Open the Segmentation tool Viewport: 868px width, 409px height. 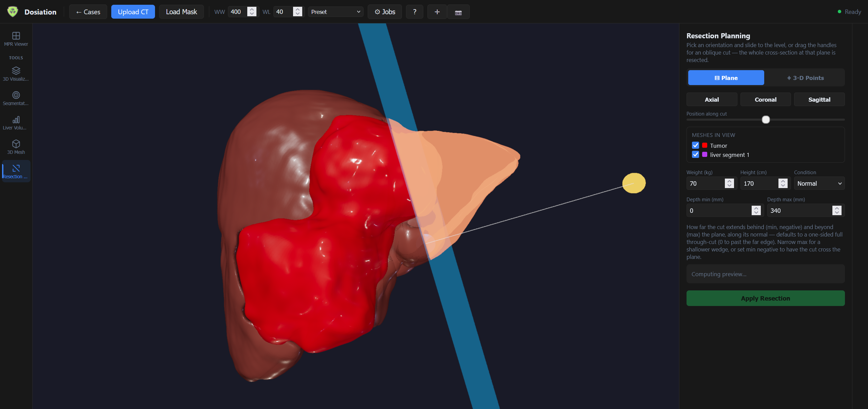[x=16, y=98]
